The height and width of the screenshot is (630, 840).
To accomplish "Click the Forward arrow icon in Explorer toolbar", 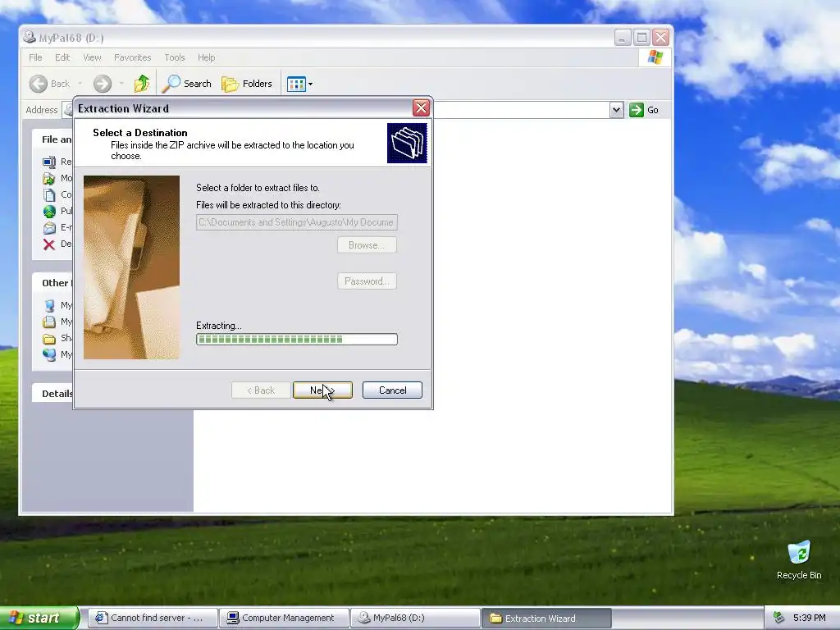I will 103,84.
